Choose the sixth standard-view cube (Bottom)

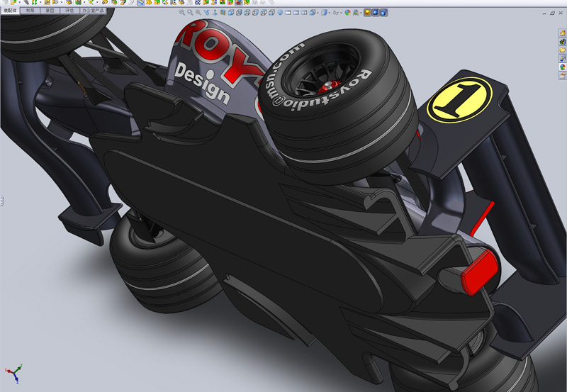tap(271, 13)
